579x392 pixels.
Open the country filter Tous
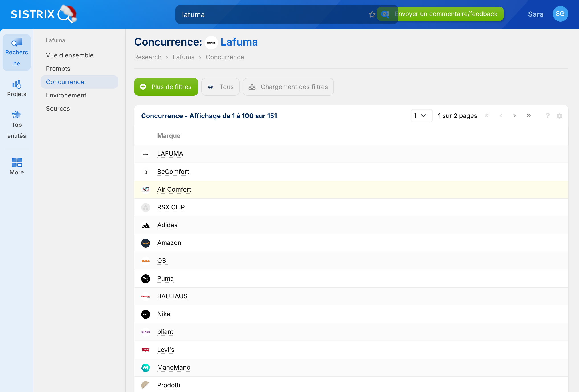pos(220,87)
